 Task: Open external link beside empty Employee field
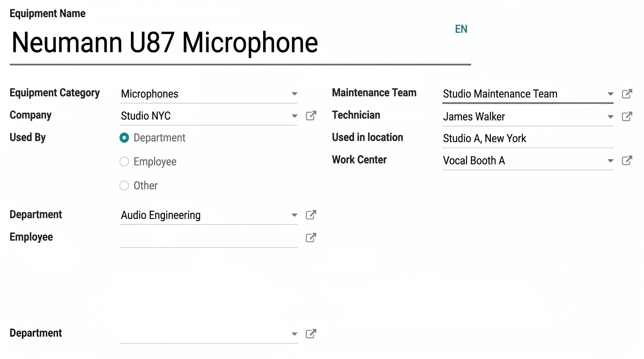tap(311, 237)
